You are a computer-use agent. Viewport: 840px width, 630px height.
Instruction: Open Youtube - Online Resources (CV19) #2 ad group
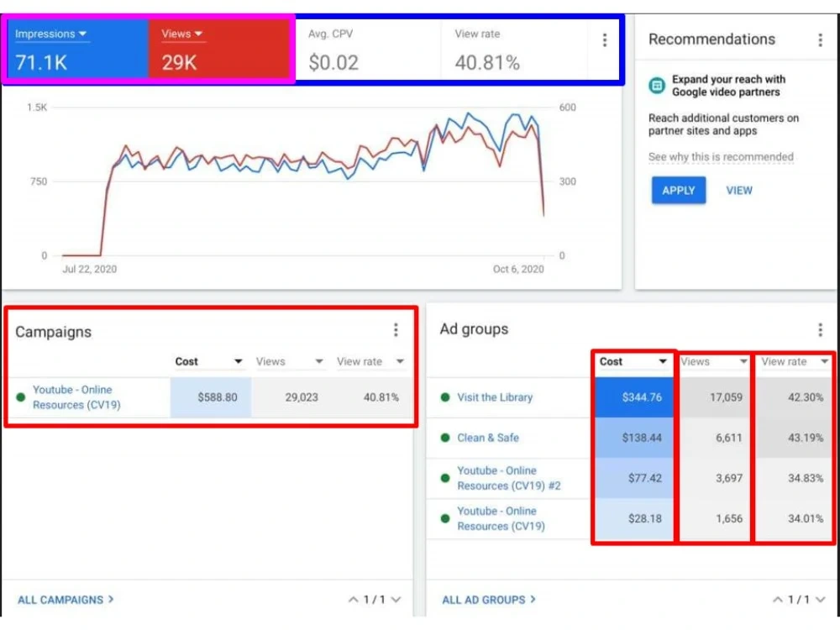508,478
